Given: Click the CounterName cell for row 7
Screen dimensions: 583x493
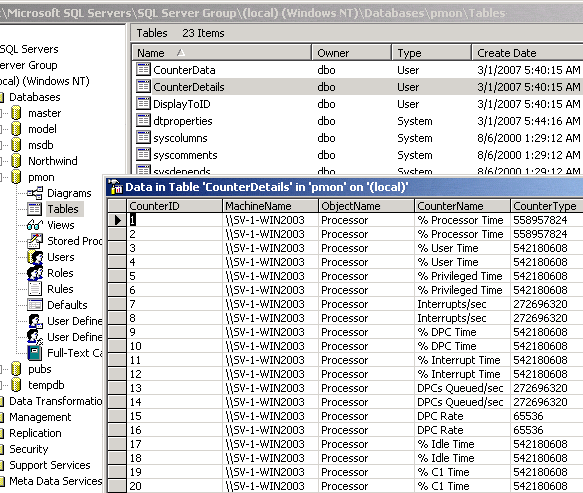Looking at the screenshot, I should (x=462, y=304).
